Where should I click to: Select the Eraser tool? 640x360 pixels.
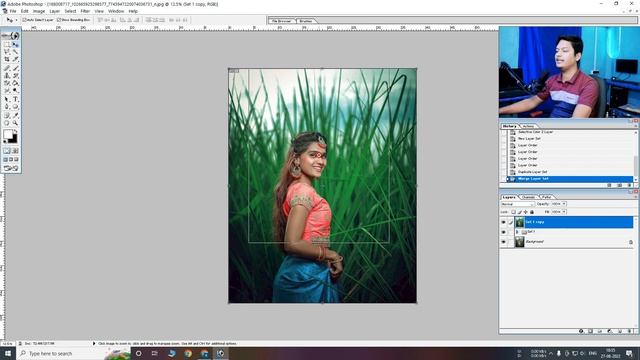[7, 83]
